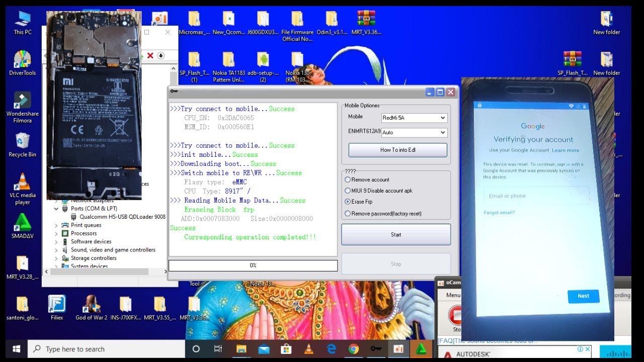Open SMADAV antivirus shortcut

[x=23, y=226]
